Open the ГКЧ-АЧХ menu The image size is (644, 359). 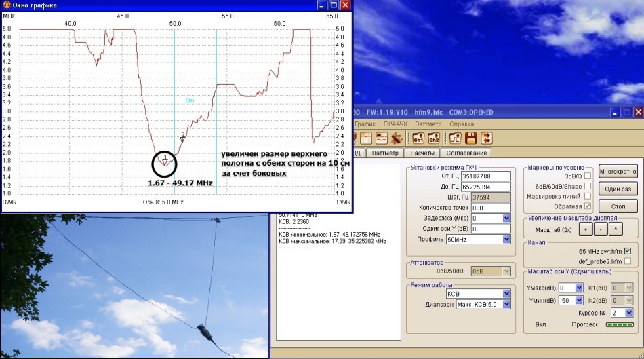395,124
